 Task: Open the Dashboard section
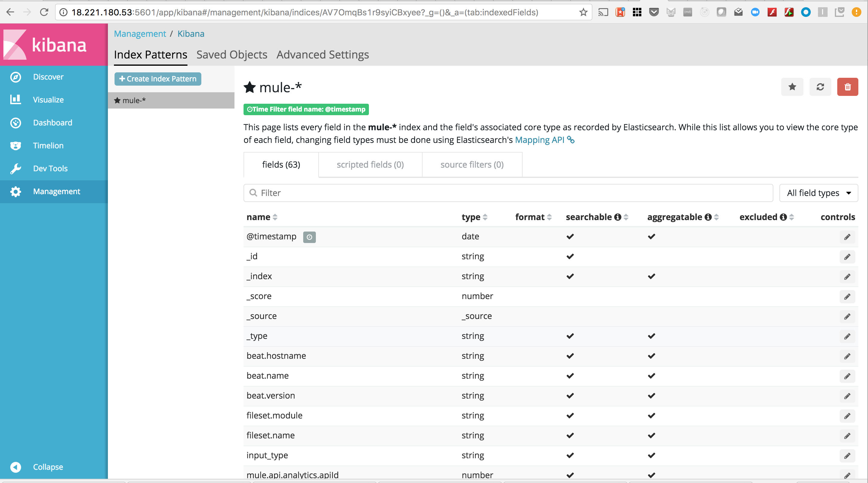click(52, 122)
